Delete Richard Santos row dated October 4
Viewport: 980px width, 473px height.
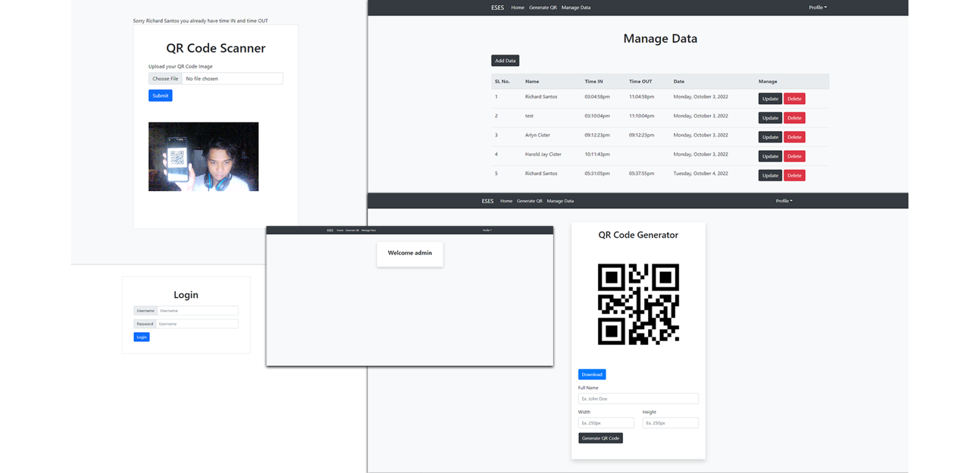tap(794, 176)
